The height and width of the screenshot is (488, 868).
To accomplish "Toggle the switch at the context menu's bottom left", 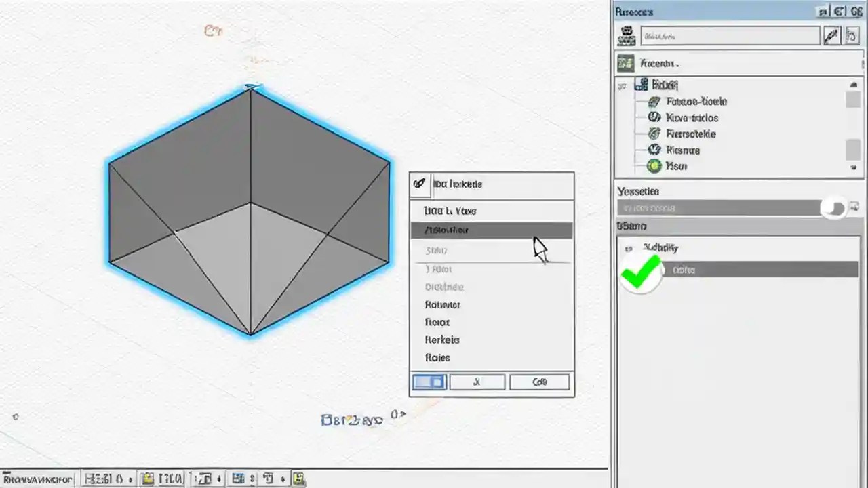I will click(429, 382).
